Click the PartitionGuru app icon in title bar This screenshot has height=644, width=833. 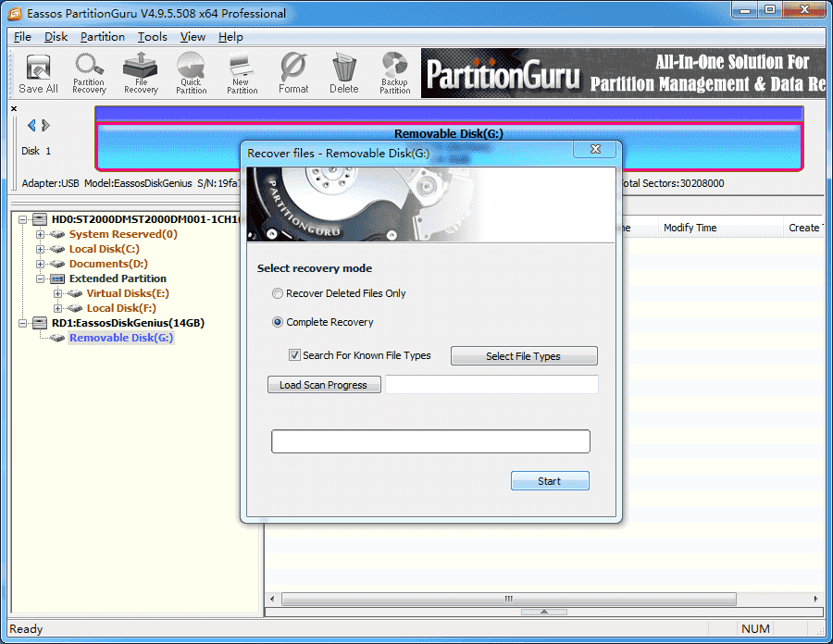pos(15,13)
